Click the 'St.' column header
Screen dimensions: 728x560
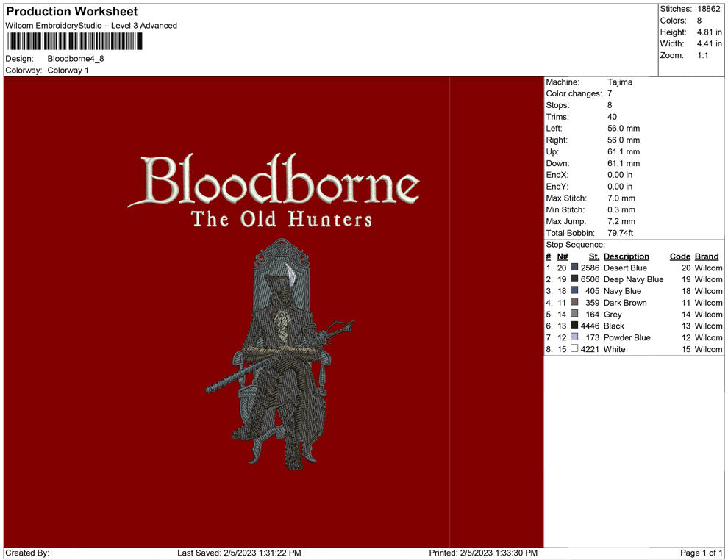click(x=594, y=256)
